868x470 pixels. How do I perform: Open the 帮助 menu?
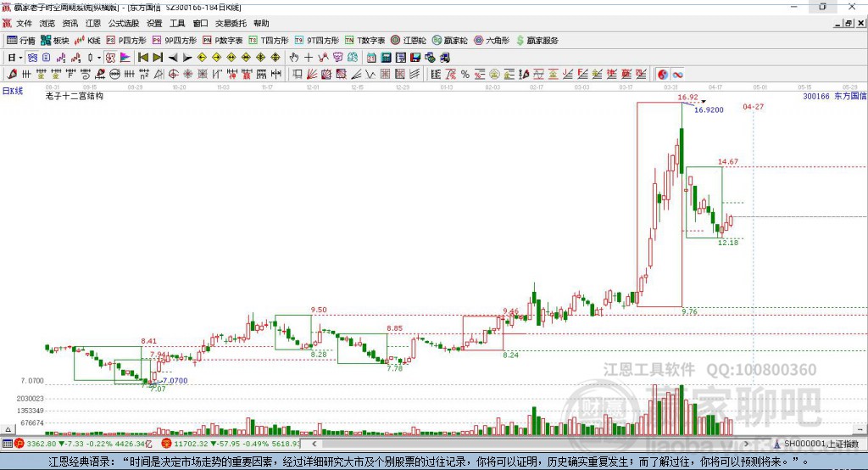[261, 23]
